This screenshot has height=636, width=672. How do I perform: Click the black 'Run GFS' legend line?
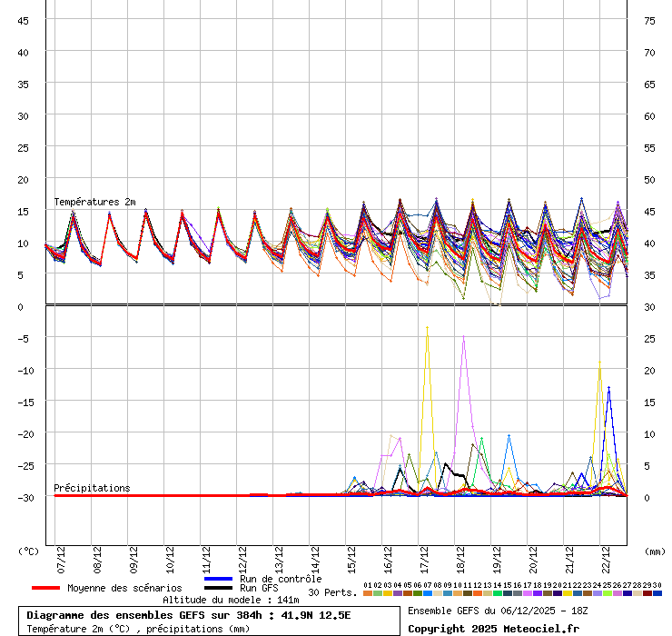tap(219, 588)
